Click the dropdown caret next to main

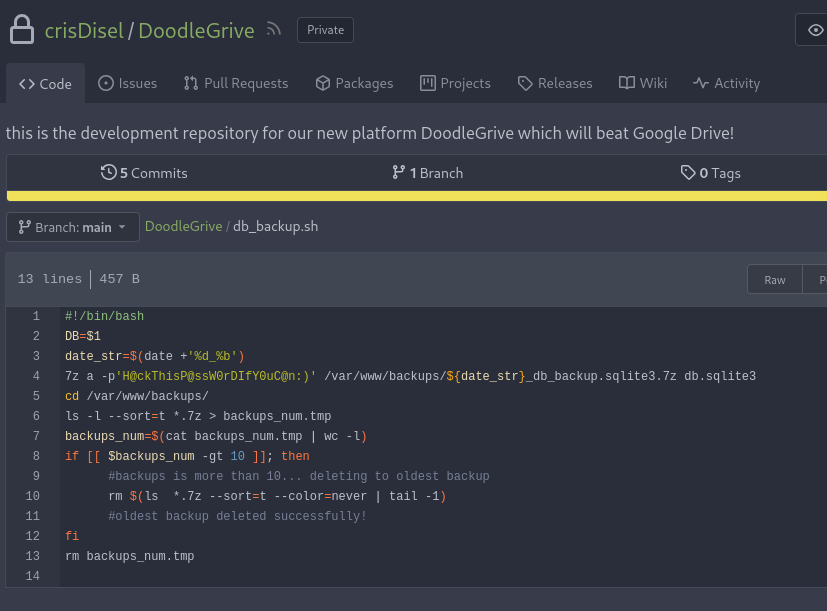122,227
